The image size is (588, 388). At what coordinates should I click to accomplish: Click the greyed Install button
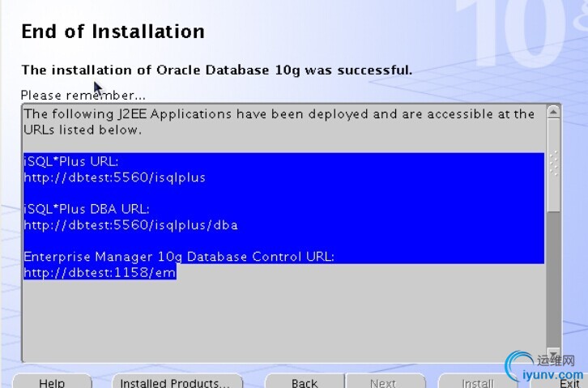(x=478, y=382)
